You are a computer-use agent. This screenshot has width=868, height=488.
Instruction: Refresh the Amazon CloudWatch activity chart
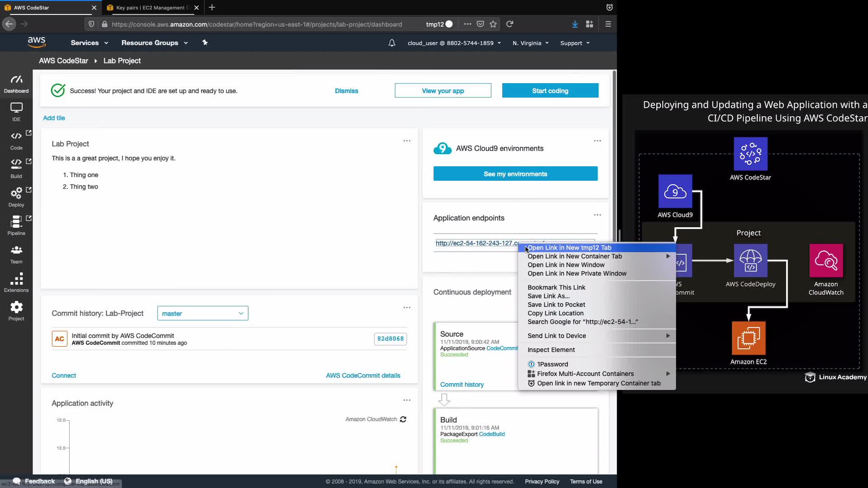(x=403, y=419)
